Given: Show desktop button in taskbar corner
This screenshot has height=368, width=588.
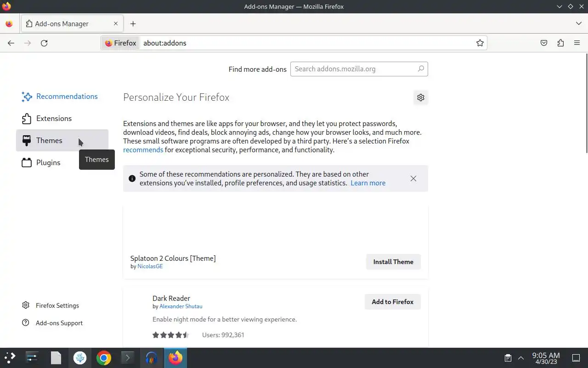Looking at the screenshot, I should [x=576, y=358].
